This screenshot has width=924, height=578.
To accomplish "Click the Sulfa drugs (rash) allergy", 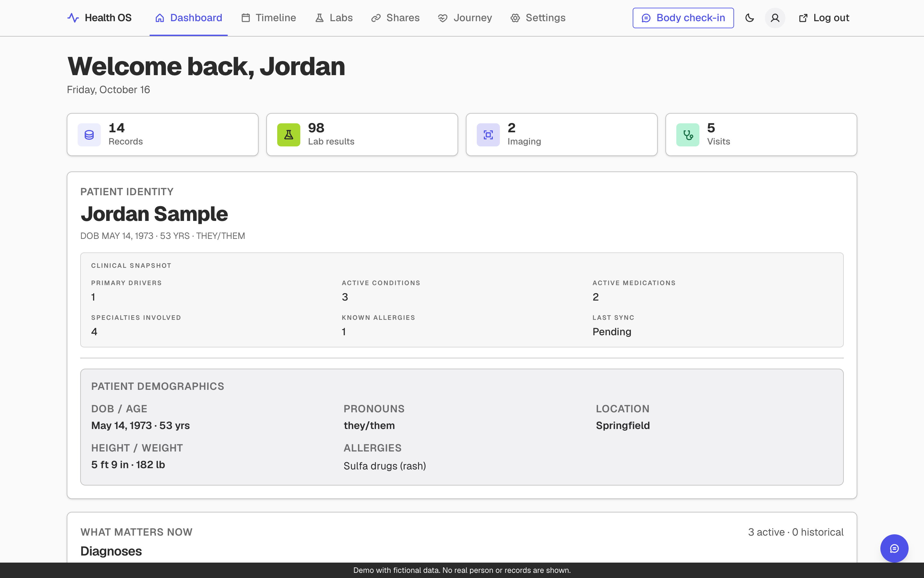I will coord(384,466).
